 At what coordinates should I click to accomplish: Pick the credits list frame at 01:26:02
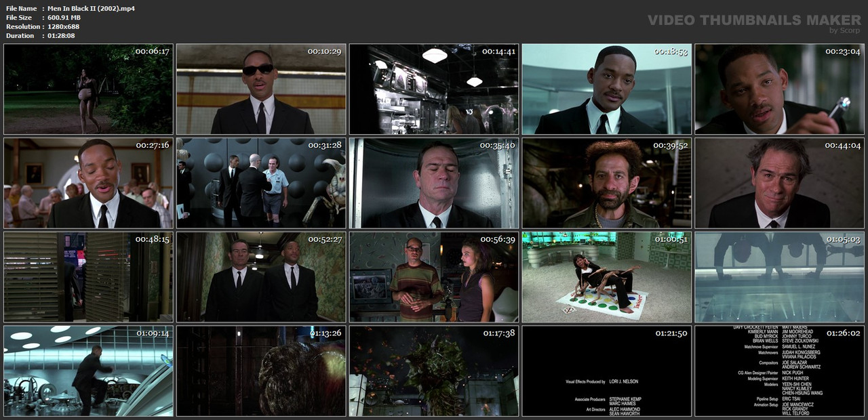(x=780, y=371)
